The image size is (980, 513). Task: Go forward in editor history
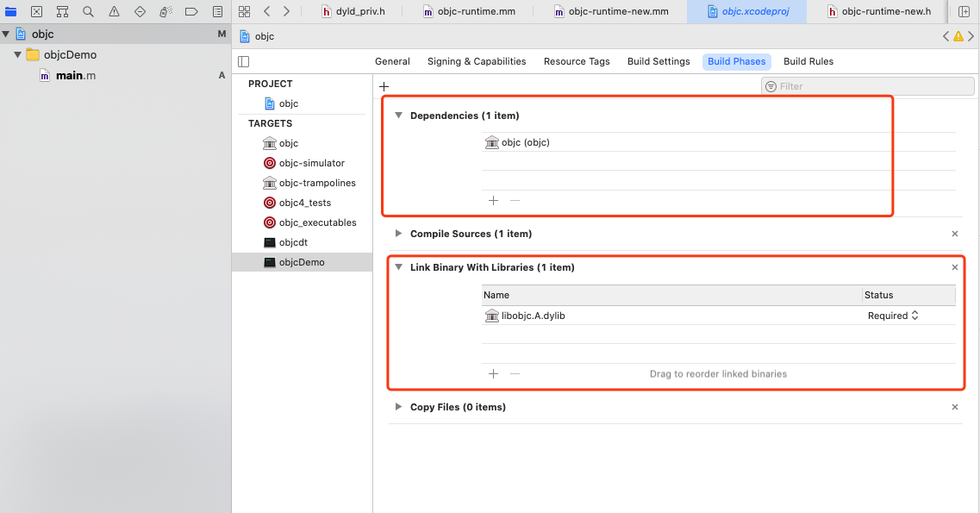[x=286, y=11]
